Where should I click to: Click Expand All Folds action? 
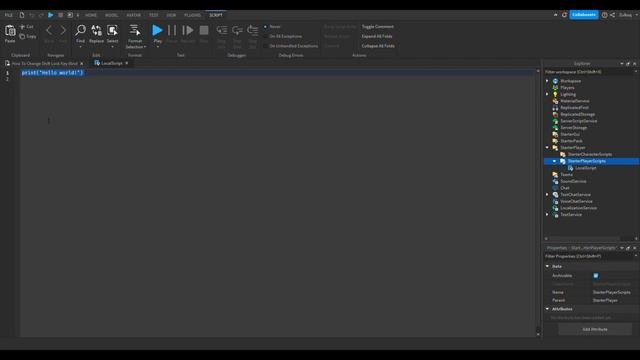[377, 36]
